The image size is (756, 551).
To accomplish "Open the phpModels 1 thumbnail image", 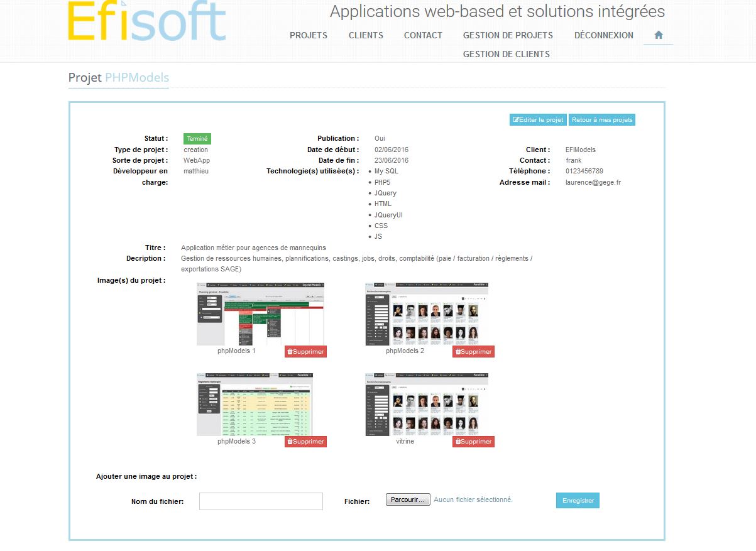I will (x=260, y=314).
